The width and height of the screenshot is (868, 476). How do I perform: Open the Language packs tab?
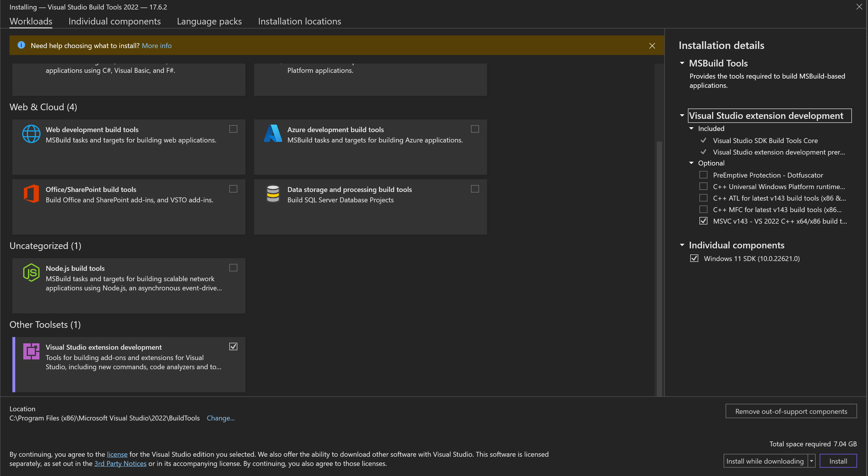[209, 21]
